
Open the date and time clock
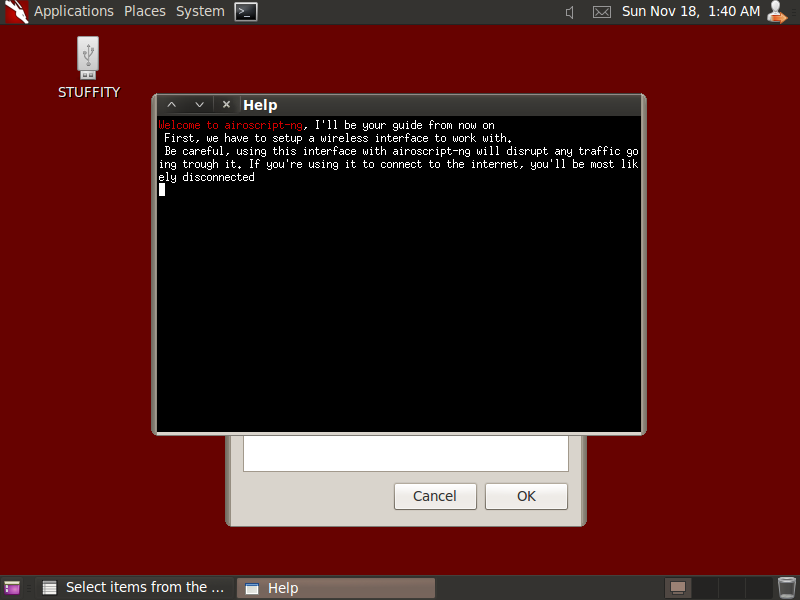click(x=691, y=11)
